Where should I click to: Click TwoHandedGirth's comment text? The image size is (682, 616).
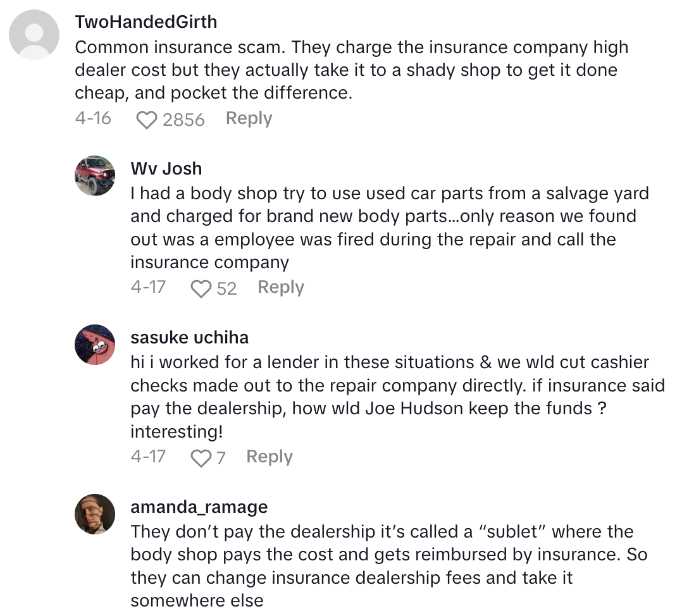351,70
